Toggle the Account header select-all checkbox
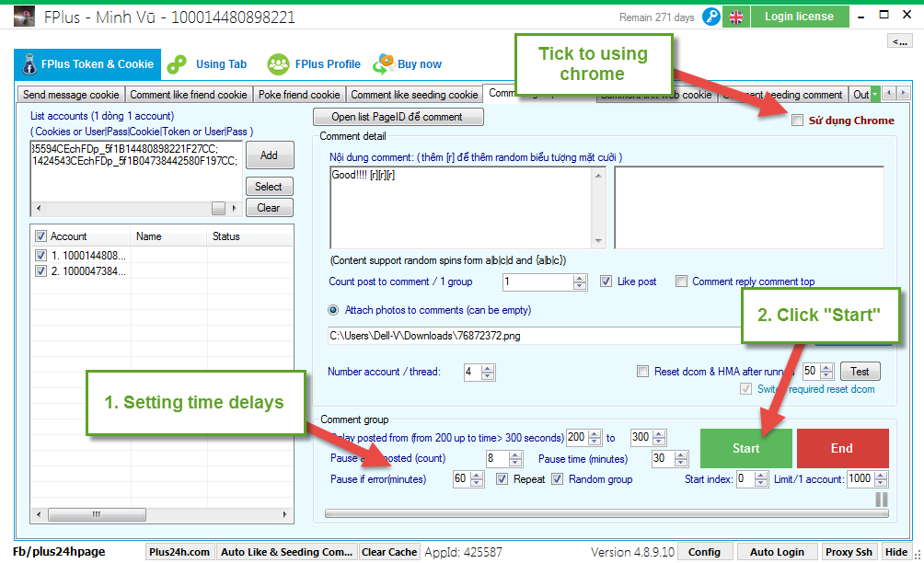 point(40,236)
